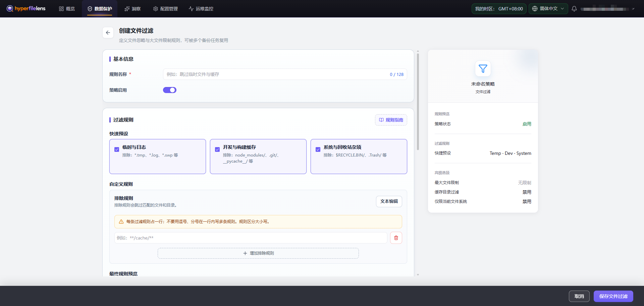Expand the user account dropdown arrow
The image size is (644, 306).
633,9
